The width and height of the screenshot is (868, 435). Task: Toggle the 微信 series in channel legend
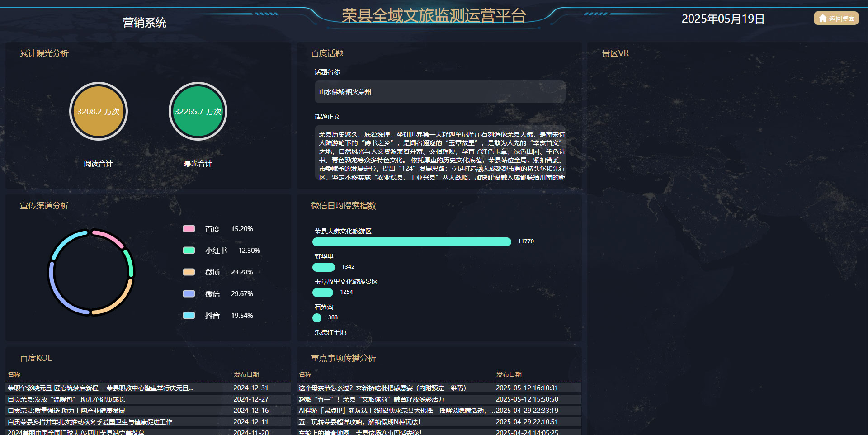[189, 293]
